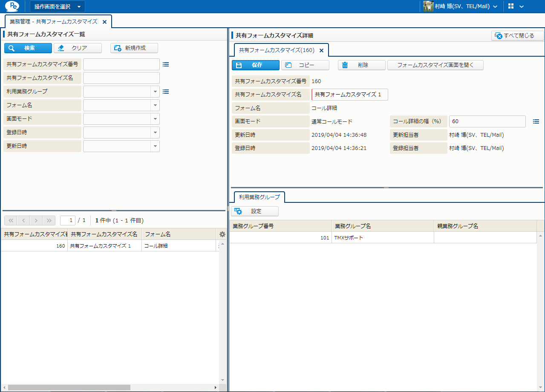
Task: Click the Pe application logo icon
Action: click(x=12, y=6)
